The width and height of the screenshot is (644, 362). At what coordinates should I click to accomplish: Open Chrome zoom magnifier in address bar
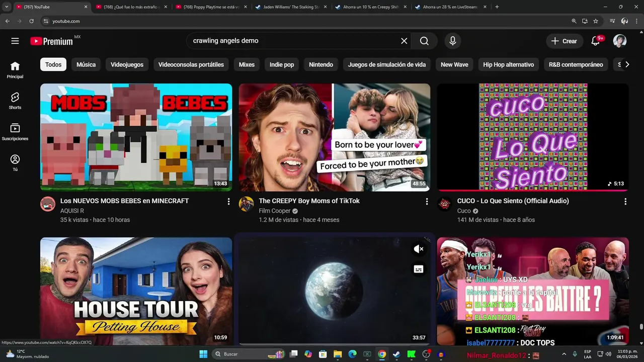(574, 21)
